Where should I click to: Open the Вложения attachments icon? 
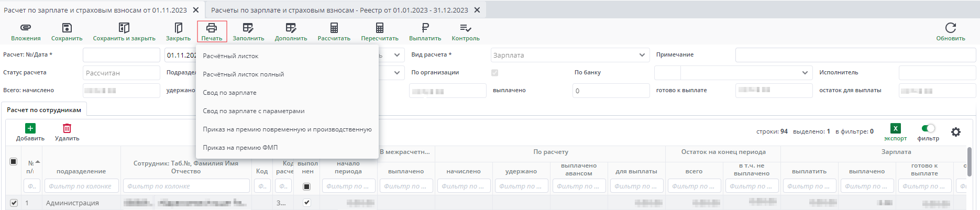coord(26,28)
